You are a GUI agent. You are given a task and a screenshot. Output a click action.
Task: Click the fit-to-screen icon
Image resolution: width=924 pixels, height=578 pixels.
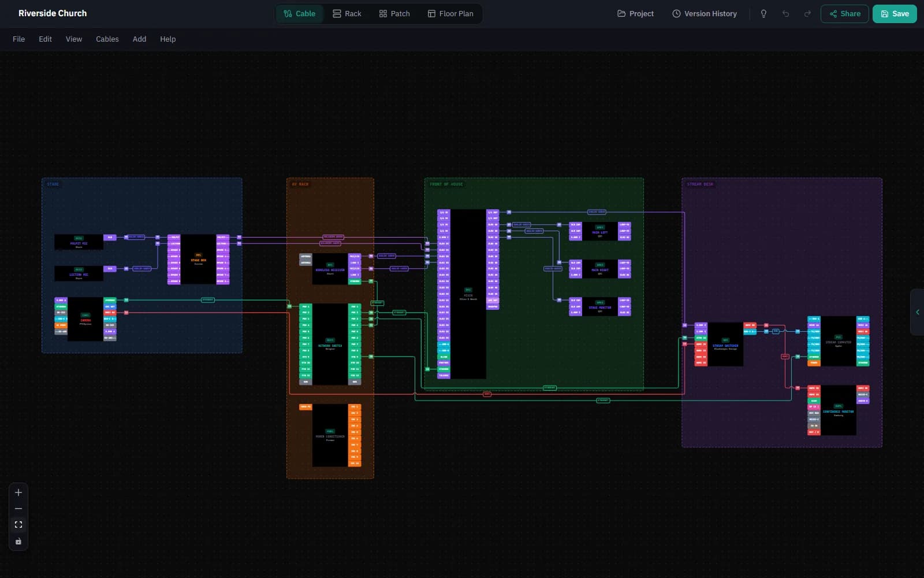[18, 525]
